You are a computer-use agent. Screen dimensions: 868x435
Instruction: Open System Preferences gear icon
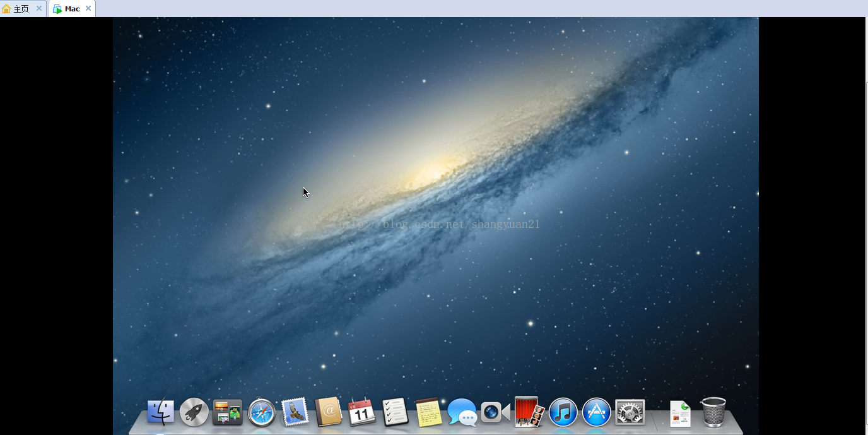coord(630,412)
